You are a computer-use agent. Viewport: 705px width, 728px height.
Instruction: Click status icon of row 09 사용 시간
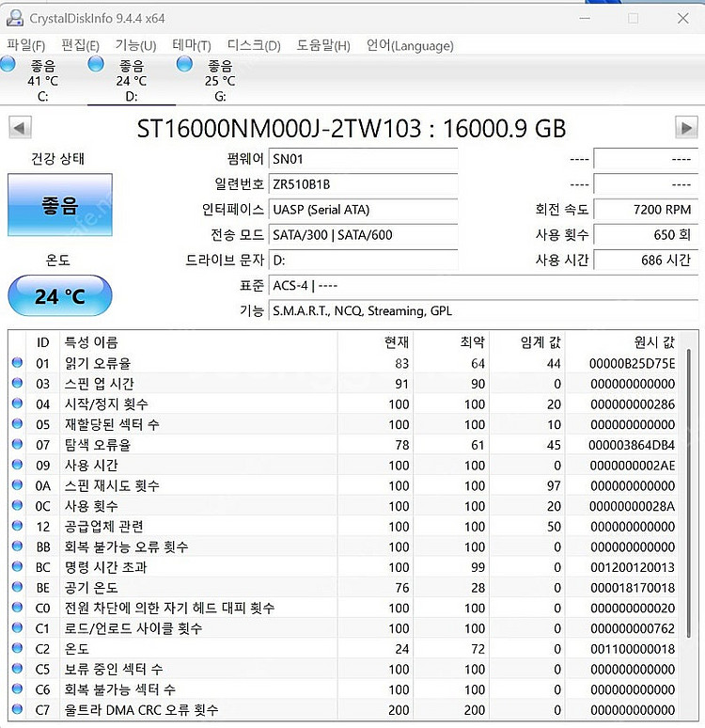point(17,465)
